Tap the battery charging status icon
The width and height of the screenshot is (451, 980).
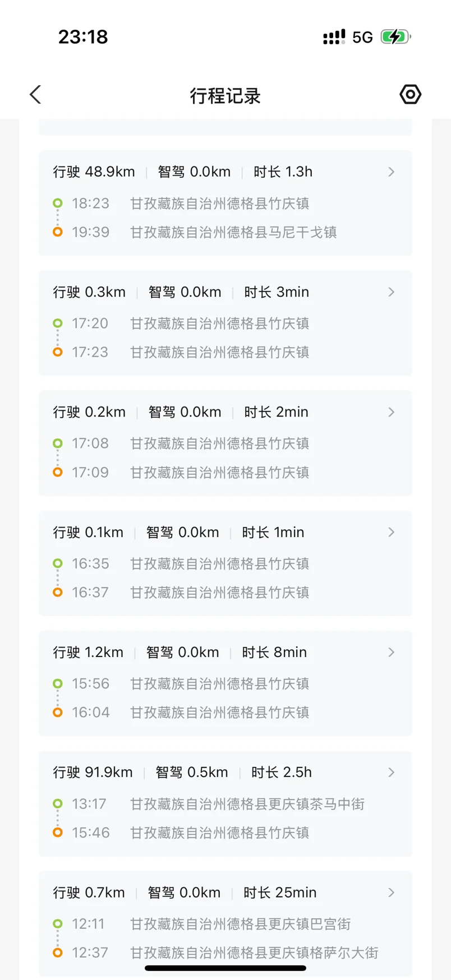395,37
